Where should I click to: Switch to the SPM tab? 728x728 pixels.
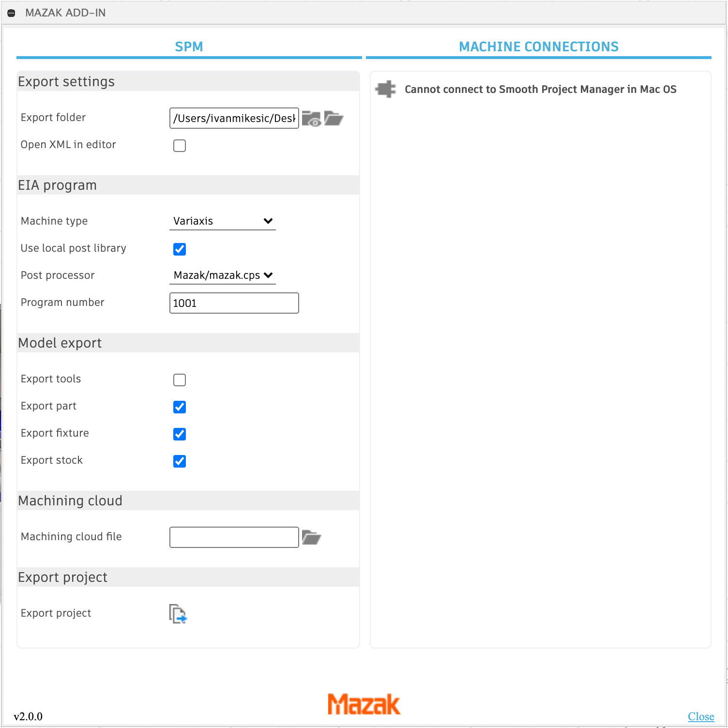pos(189,47)
